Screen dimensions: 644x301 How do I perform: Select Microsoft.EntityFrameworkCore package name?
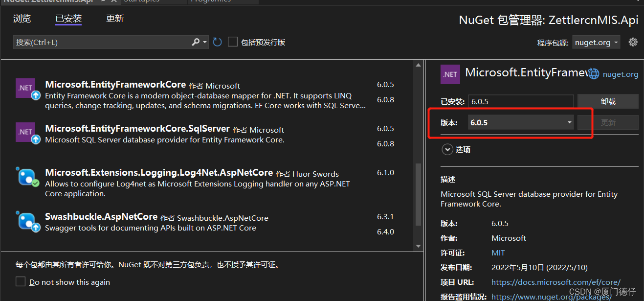tap(115, 84)
